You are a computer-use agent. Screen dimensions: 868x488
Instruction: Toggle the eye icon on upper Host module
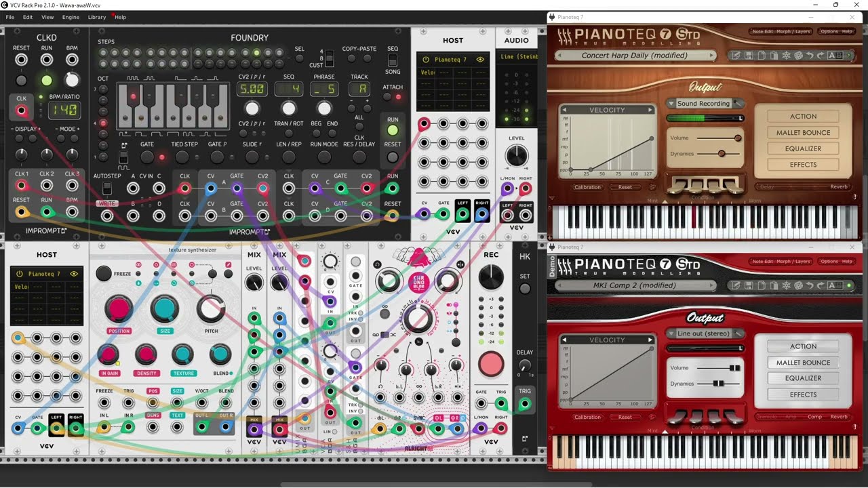coord(481,60)
